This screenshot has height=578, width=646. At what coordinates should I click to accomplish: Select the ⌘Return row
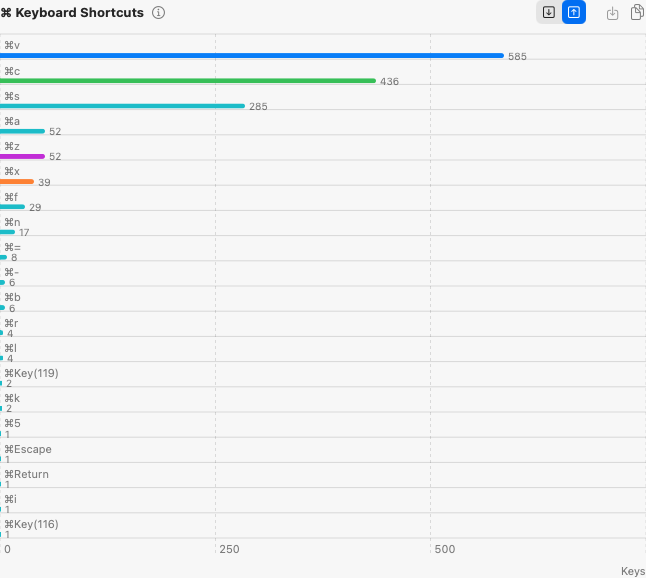[x=26, y=474]
